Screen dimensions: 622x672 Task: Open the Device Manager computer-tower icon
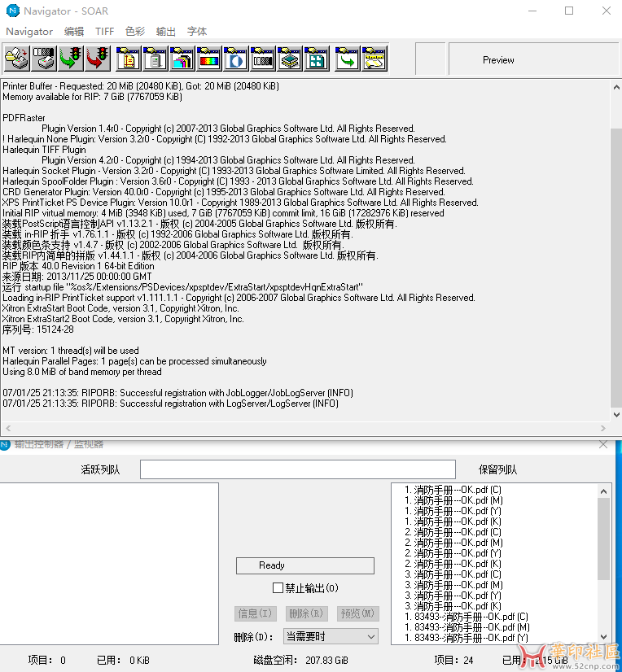point(155,59)
